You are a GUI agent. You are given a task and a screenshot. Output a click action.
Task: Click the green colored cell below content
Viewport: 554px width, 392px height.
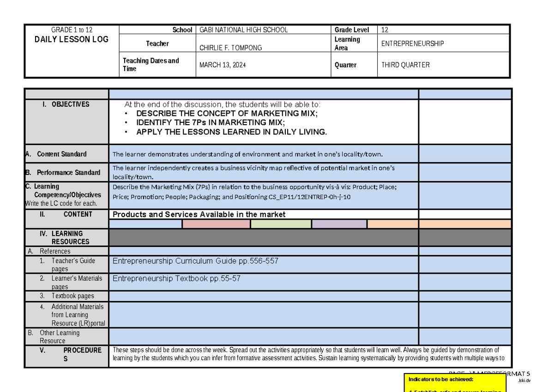coord(281,224)
